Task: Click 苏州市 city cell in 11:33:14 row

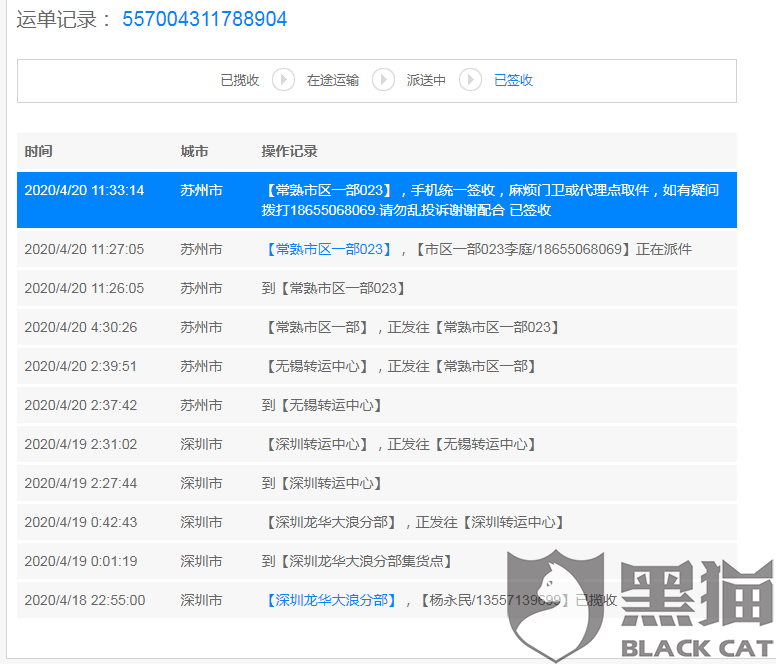Action: pyautogui.click(x=201, y=190)
